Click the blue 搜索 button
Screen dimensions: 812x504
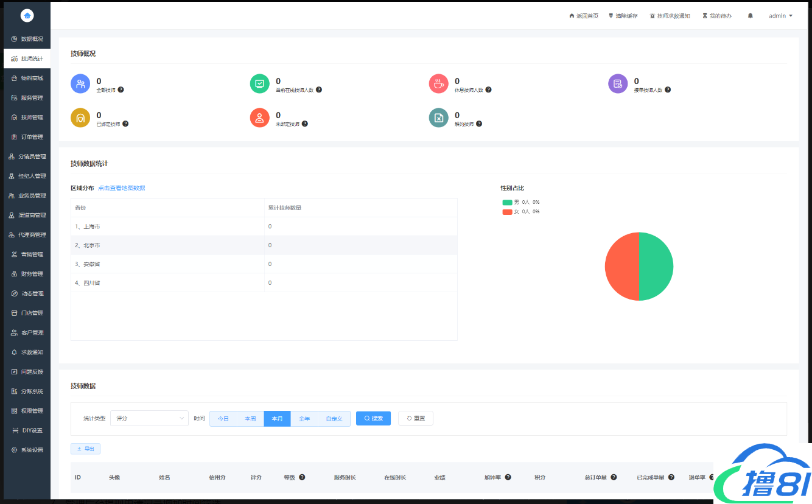[373, 419]
